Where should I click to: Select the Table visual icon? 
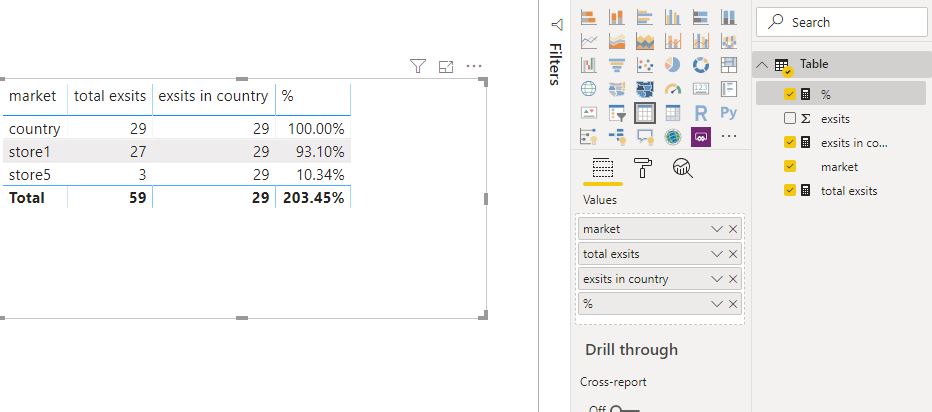pos(644,112)
